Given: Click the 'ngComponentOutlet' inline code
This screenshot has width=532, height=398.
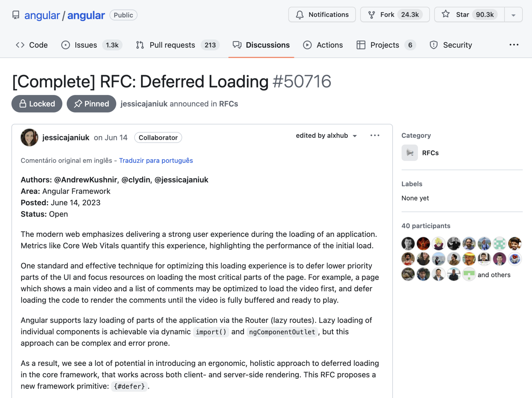Looking at the screenshot, I should click(282, 332).
